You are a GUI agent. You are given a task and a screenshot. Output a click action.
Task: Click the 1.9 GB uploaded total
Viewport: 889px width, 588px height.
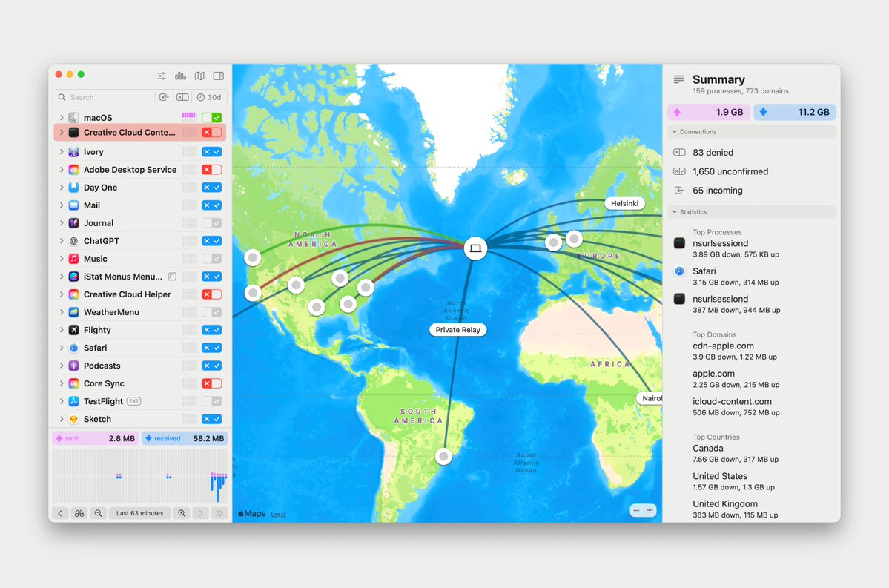click(x=709, y=112)
